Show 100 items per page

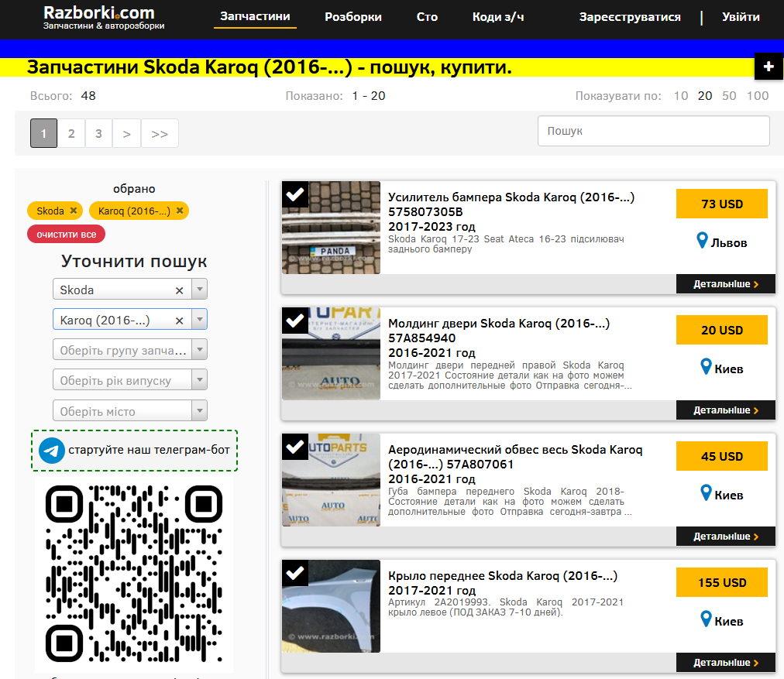click(758, 95)
